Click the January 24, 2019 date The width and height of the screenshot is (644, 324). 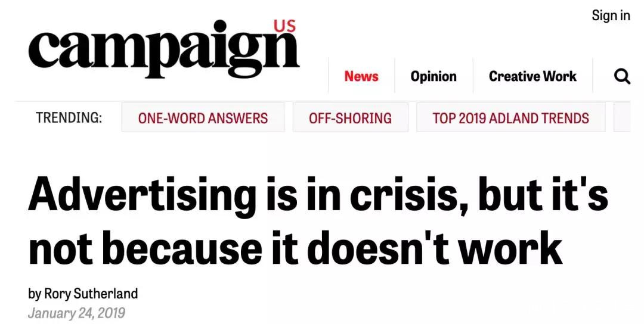(76, 313)
